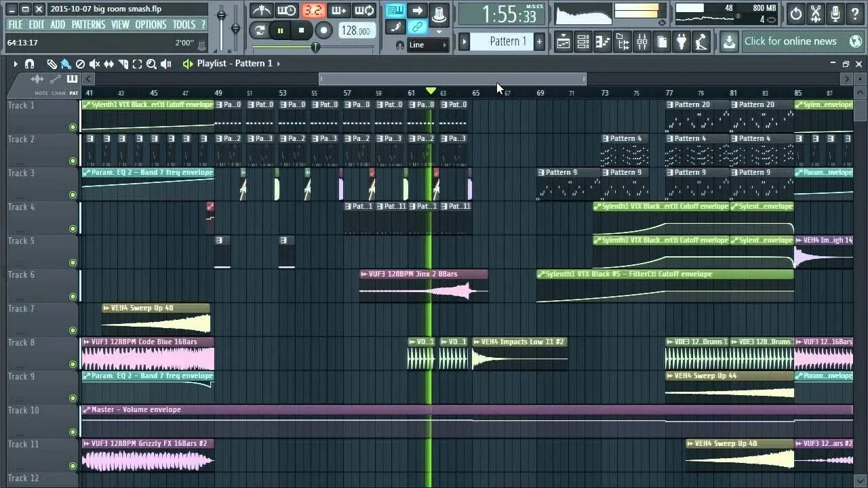Image resolution: width=868 pixels, height=488 pixels.
Task: Click the plus button to add a pattern
Action: click(538, 41)
